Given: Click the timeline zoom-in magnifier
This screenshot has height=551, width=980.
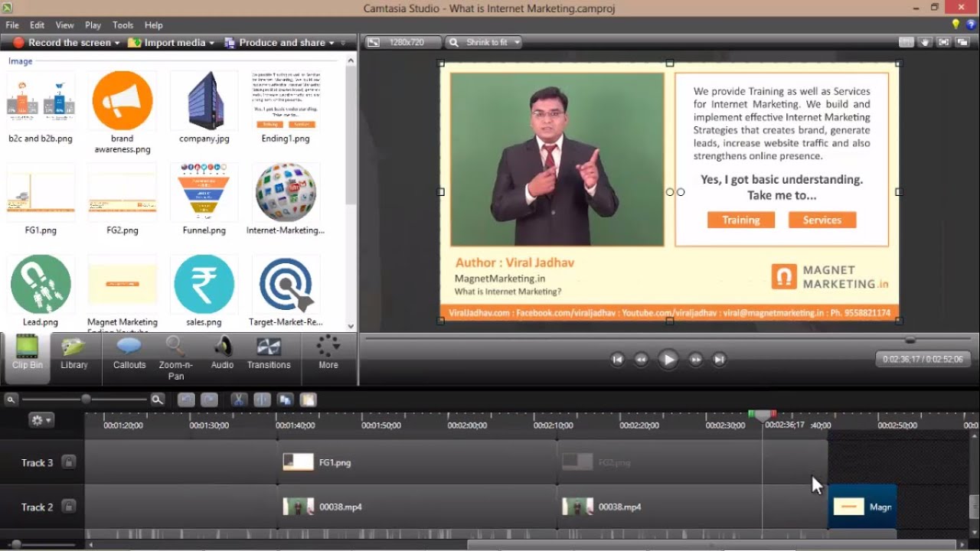Looking at the screenshot, I should (157, 399).
